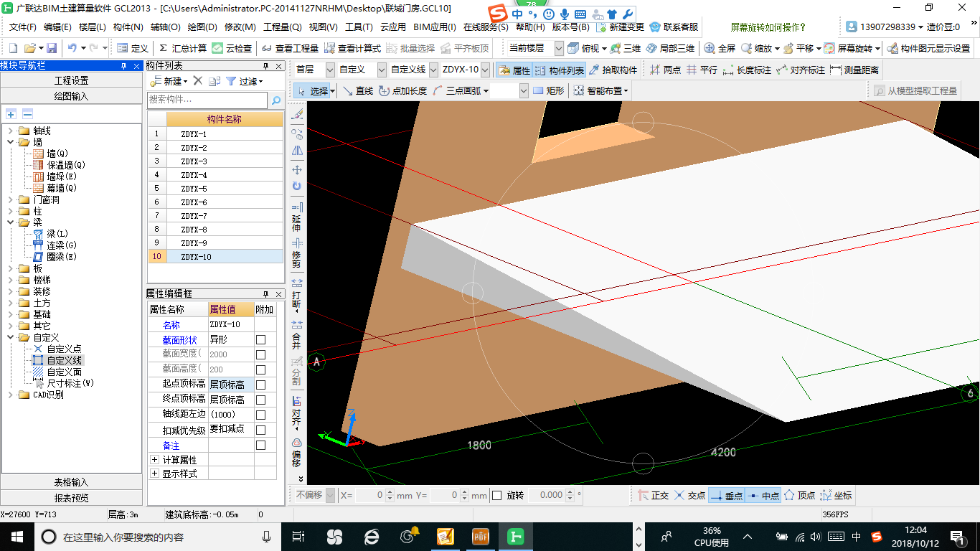Screen dimensions: 980x551
Task: Select the 对齐标注 aligned dimension tool
Action: tap(801, 70)
